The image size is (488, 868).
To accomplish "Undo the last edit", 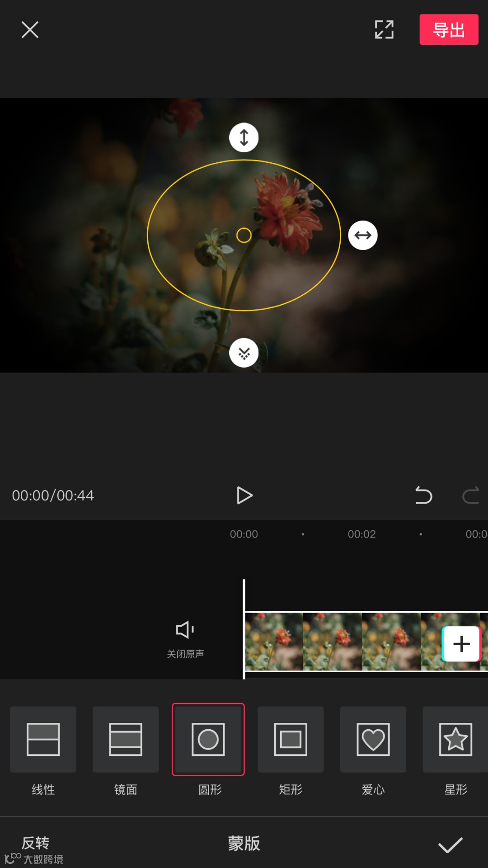I will [x=423, y=495].
